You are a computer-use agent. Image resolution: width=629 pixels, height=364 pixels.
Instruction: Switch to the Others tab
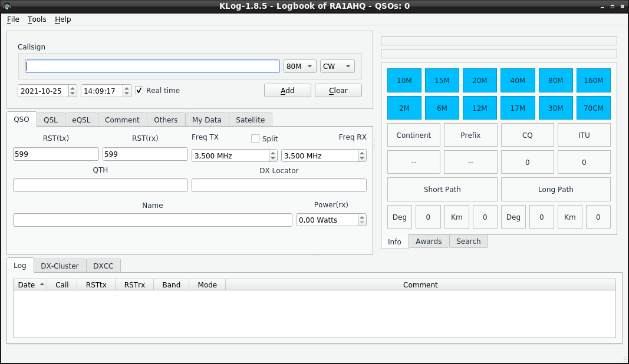click(x=166, y=120)
